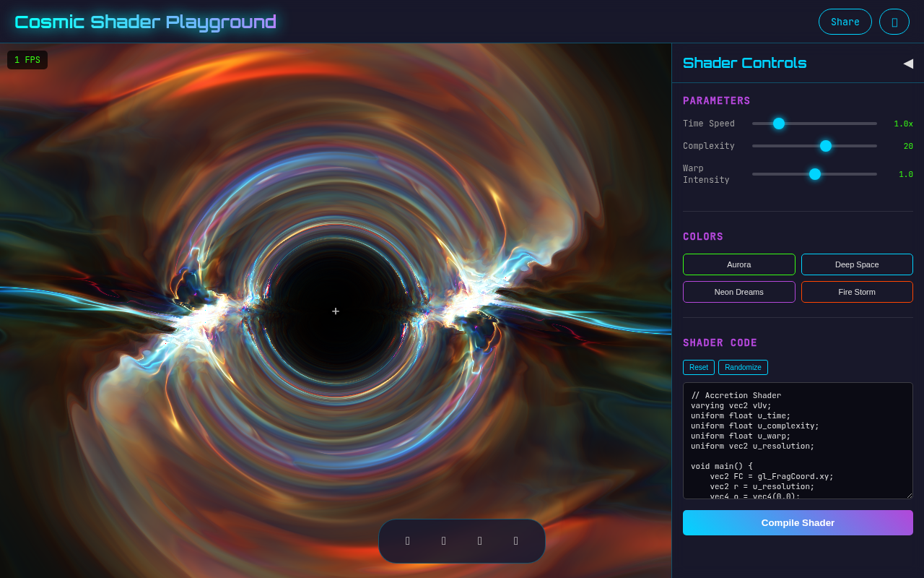Select the Deep Space color preset
This screenshot has width=924, height=578.
[857, 264]
